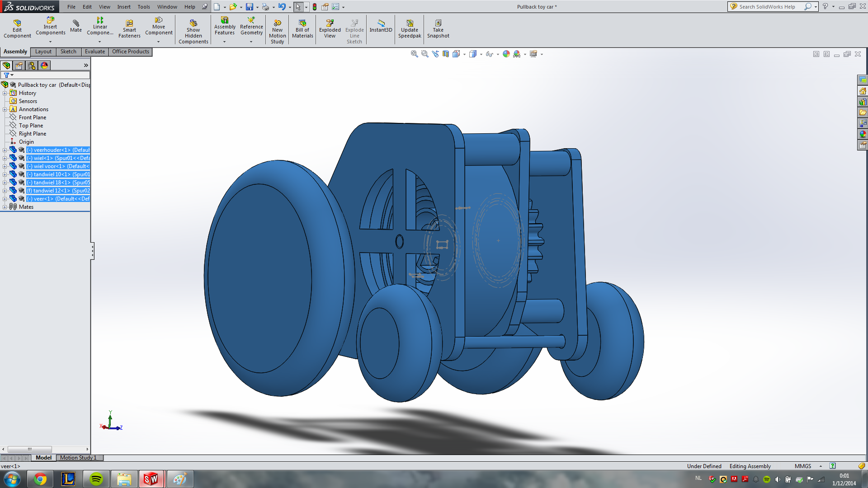Expand the History node

[5, 93]
